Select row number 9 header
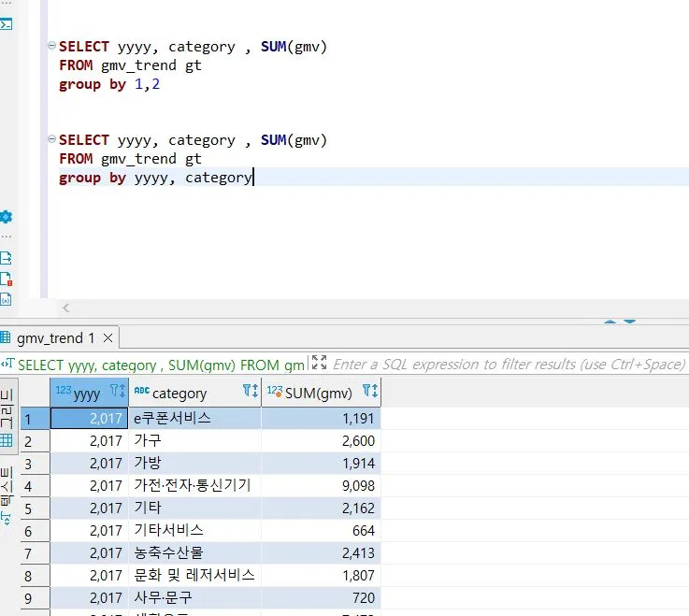 point(35,598)
